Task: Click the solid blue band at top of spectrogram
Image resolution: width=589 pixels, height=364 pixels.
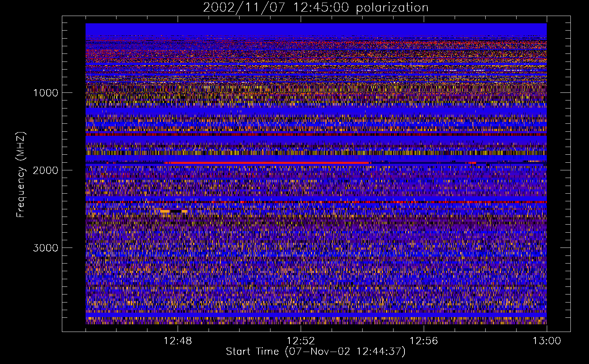Action: 316,29
